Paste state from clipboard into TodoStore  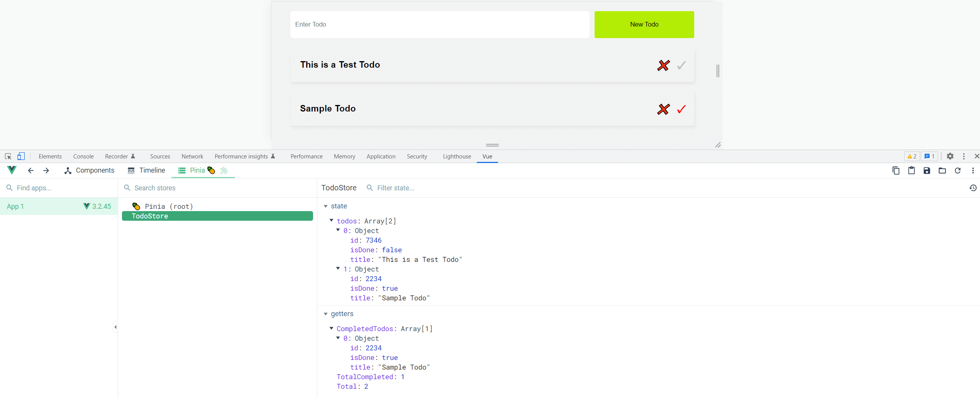pyautogui.click(x=911, y=170)
